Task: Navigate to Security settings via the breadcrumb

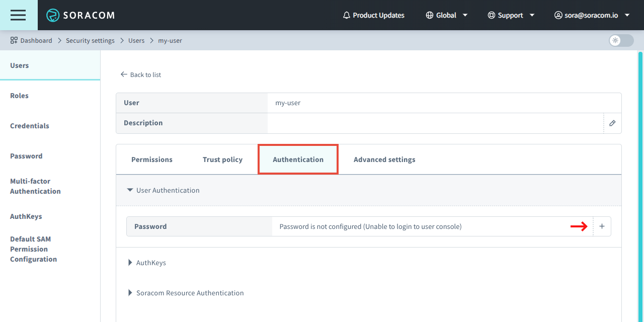Action: click(x=90, y=40)
